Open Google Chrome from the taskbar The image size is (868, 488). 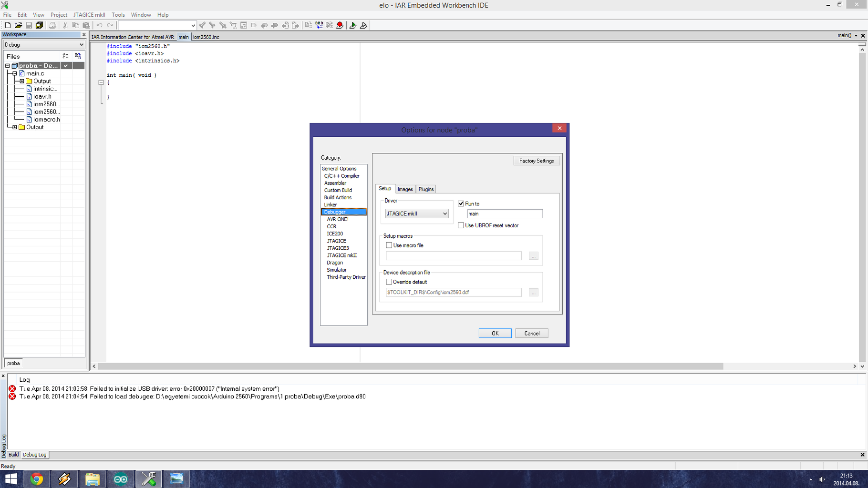[x=37, y=479]
